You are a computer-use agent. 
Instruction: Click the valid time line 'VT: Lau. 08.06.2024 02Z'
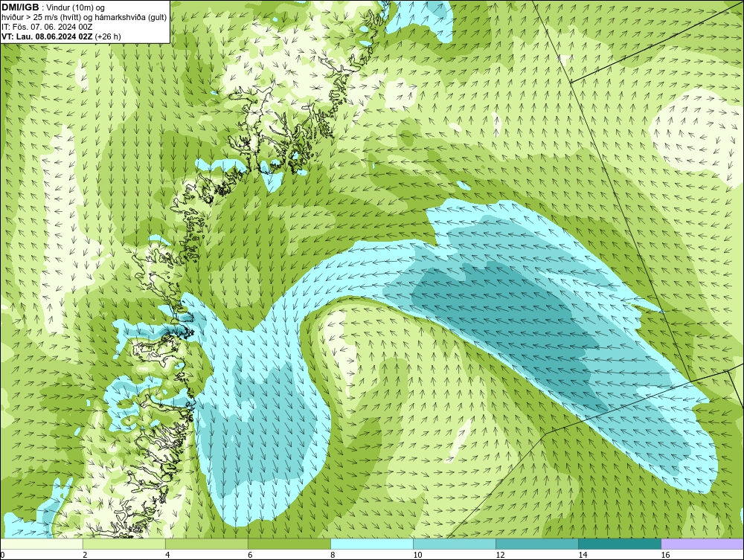(48, 36)
